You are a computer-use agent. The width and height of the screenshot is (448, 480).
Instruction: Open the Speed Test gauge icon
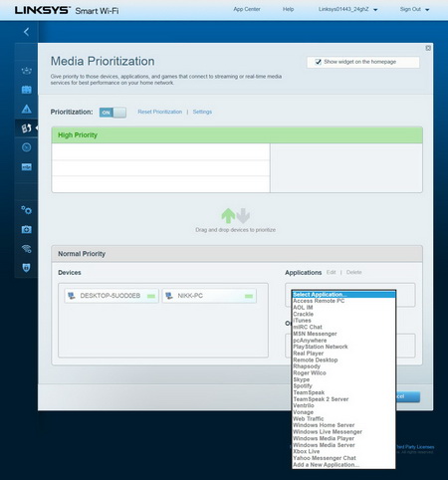pos(27,147)
